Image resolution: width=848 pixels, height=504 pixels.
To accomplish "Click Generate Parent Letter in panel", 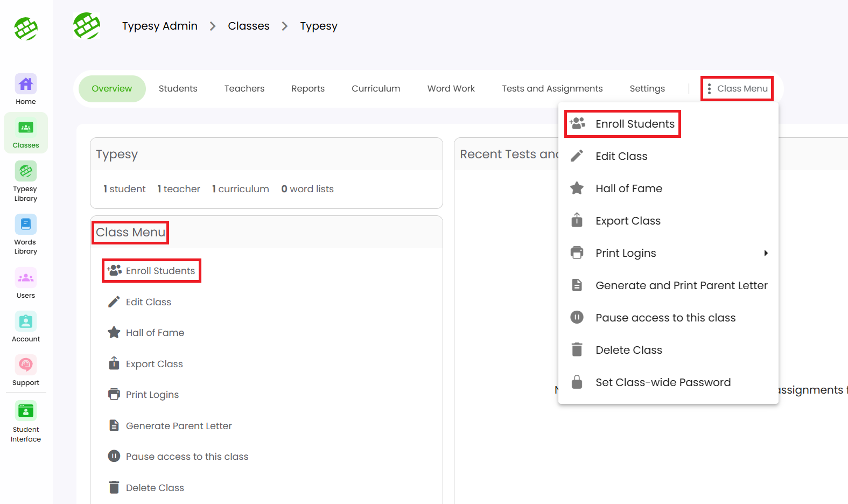I will tap(178, 426).
